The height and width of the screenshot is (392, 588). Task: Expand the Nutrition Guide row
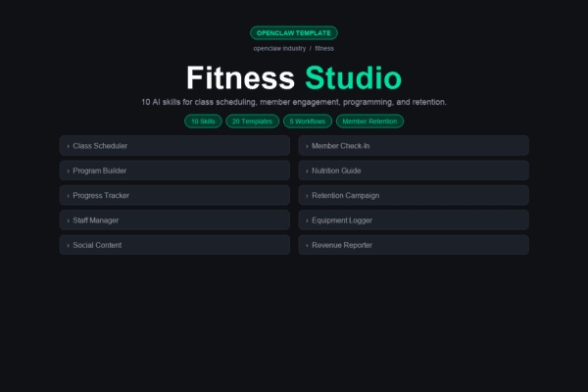pos(414,171)
